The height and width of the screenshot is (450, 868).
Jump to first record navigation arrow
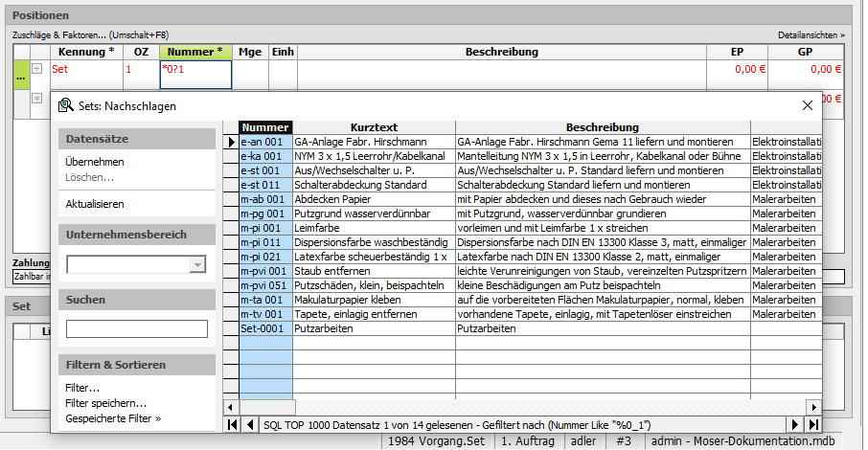[x=232, y=424]
